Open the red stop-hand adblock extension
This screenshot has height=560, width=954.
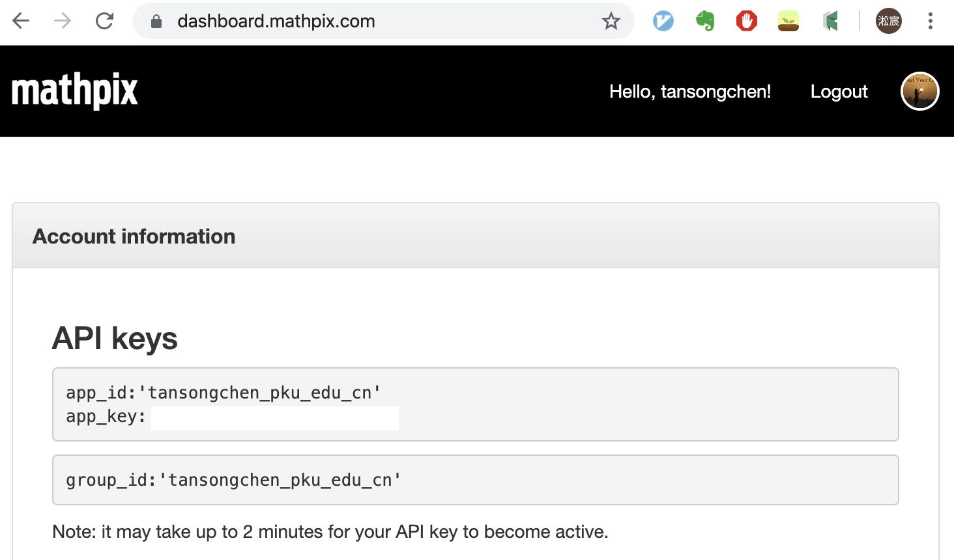pyautogui.click(x=747, y=21)
